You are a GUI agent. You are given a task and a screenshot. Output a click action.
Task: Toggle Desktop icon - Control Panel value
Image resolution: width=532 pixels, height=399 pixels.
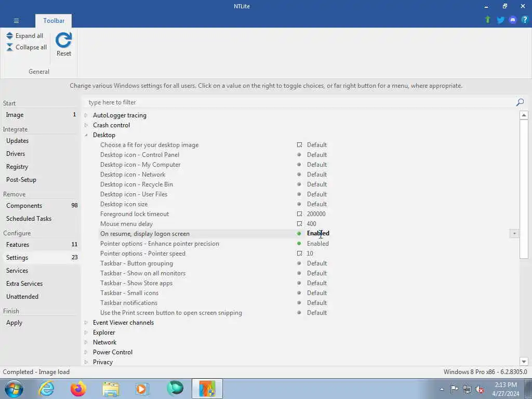(317, 155)
